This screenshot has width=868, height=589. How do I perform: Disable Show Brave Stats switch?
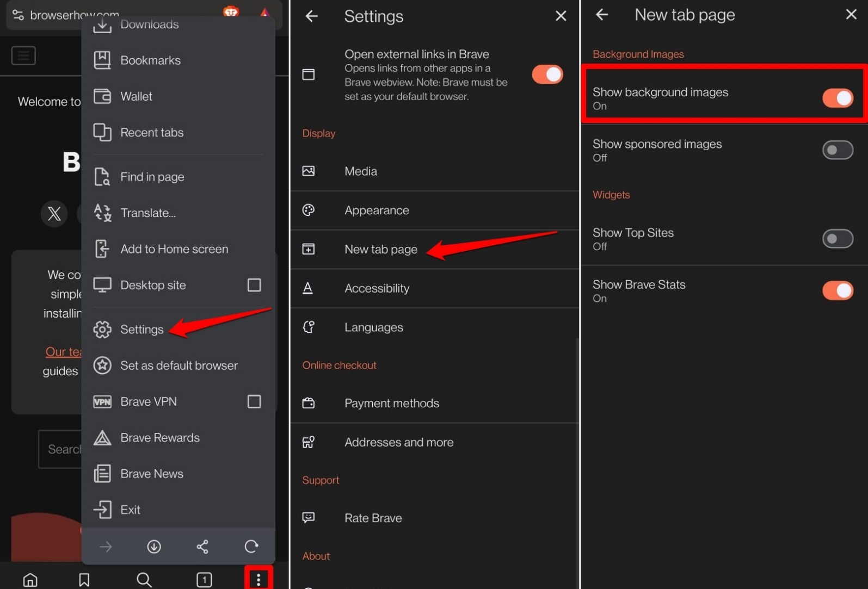click(838, 290)
